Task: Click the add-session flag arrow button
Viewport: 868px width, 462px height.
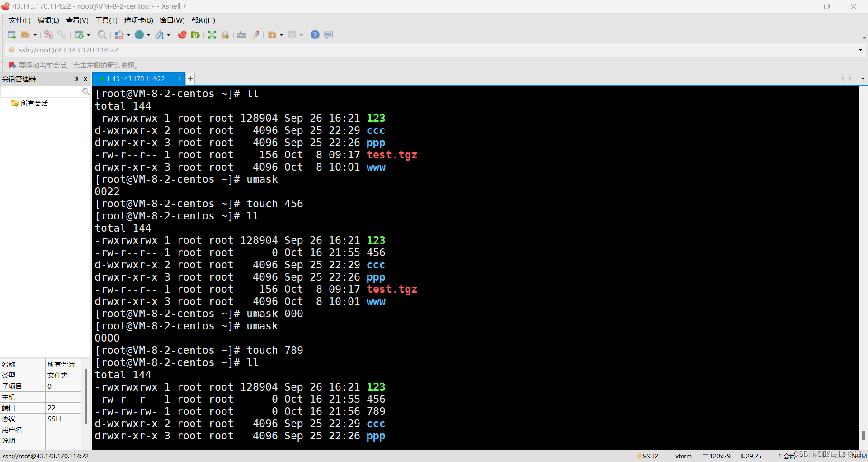Action: (x=13, y=65)
